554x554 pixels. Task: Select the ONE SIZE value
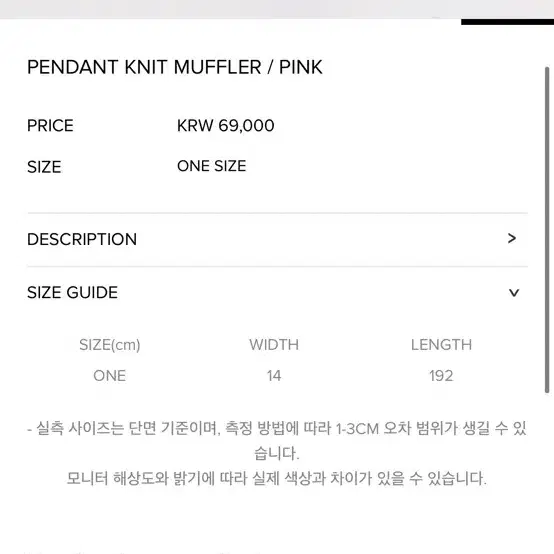212,166
